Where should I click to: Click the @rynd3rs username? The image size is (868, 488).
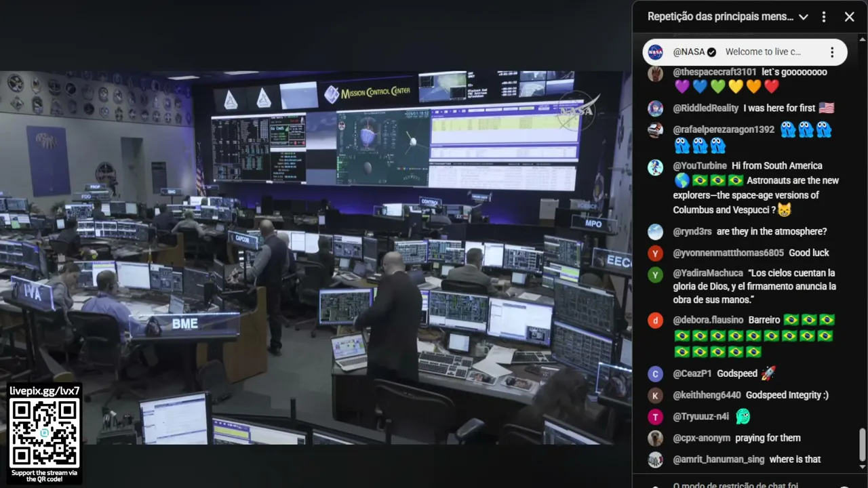coord(692,231)
